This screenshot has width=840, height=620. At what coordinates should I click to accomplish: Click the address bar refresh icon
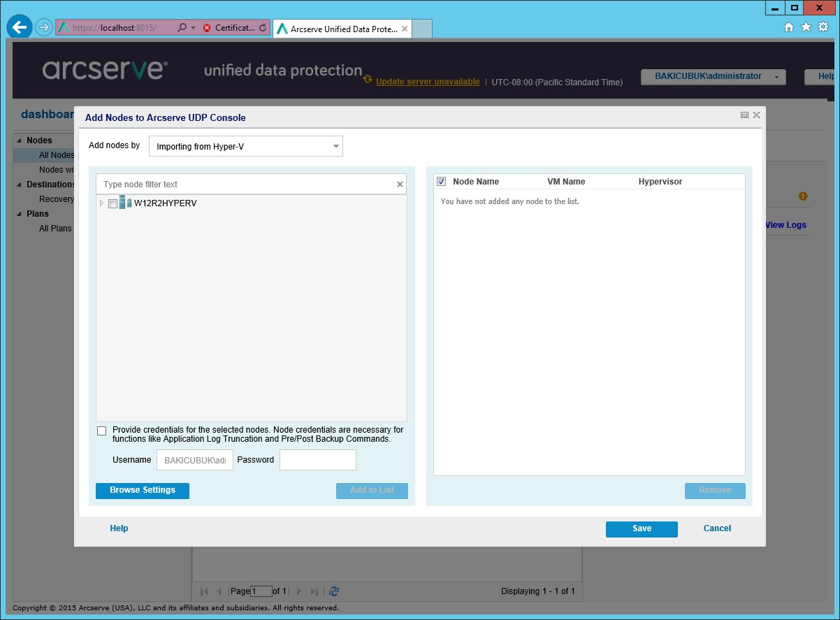(x=263, y=28)
